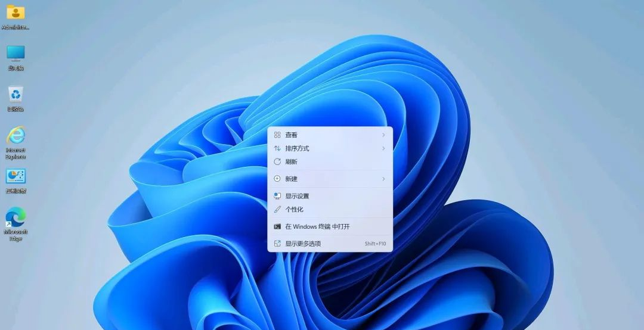The image size is (644, 330).
Task: Select the Microsoft Edge shortcut icon
Action: (x=16, y=217)
